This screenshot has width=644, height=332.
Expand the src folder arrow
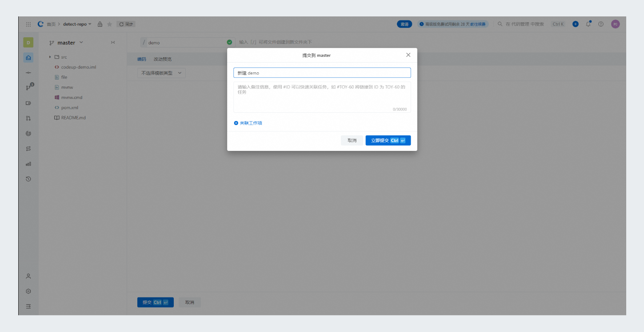50,57
